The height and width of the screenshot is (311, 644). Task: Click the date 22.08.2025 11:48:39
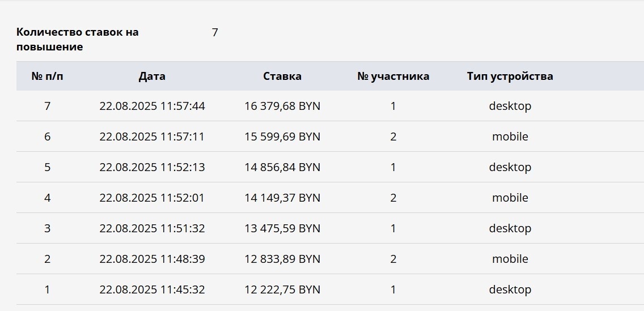tap(152, 259)
